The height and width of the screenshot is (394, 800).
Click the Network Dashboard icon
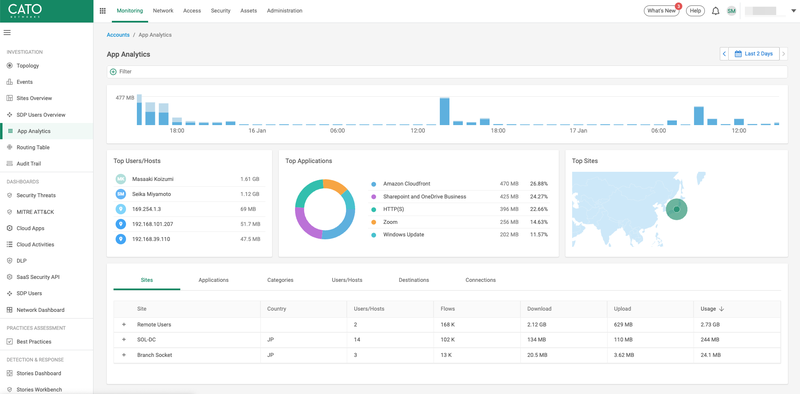10,310
